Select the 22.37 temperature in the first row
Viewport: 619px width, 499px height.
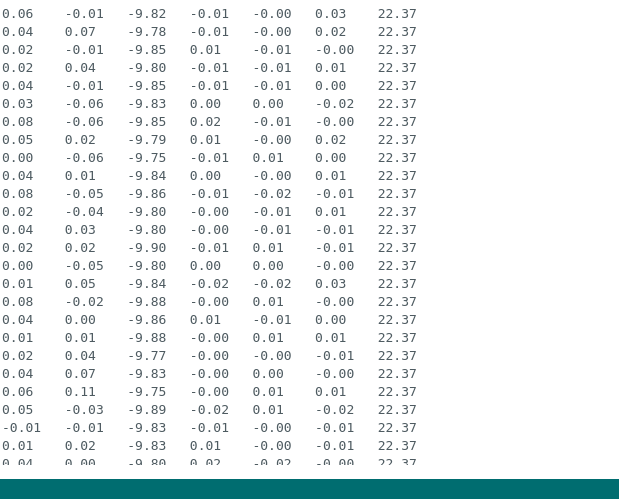397,14
